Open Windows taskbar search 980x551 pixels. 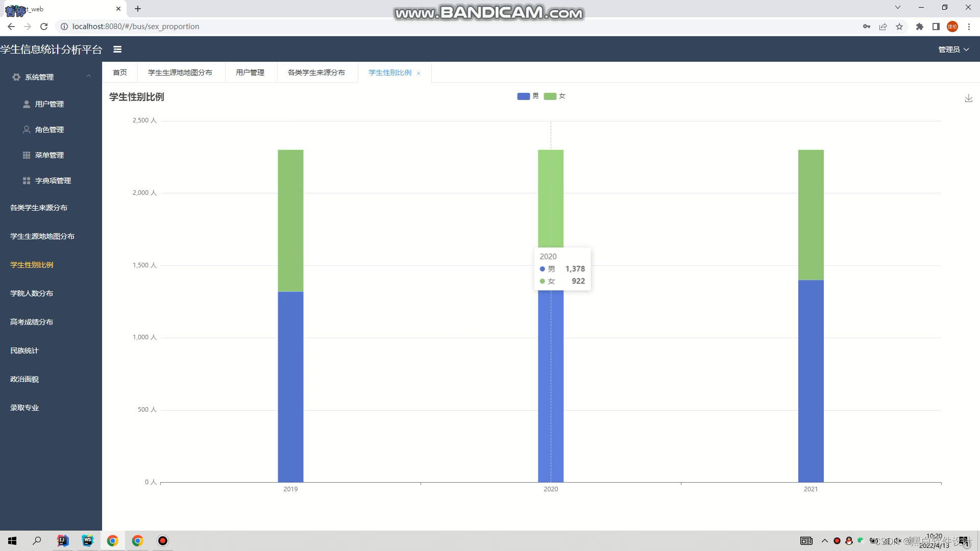[37, 541]
